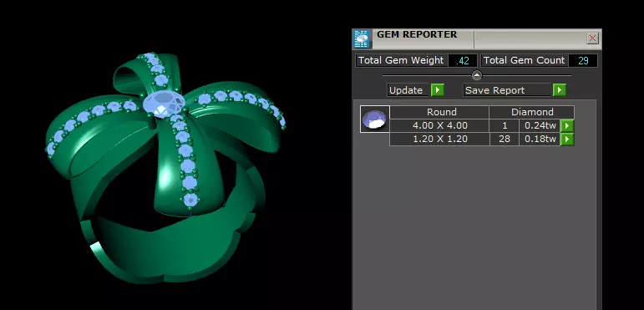Click the Total Gem Weight value .42
This screenshot has height=310, width=644.
click(463, 60)
